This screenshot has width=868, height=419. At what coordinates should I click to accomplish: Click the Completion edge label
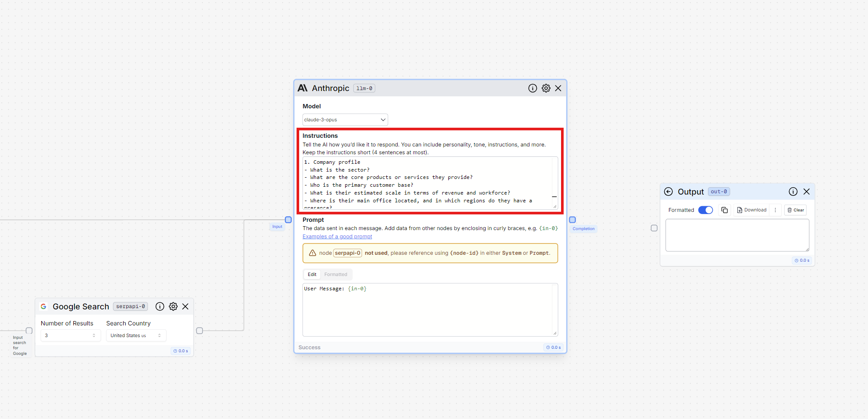pos(584,229)
